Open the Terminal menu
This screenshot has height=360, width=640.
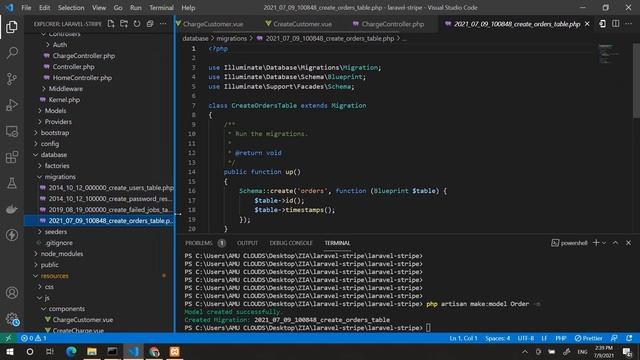[x=161, y=7]
